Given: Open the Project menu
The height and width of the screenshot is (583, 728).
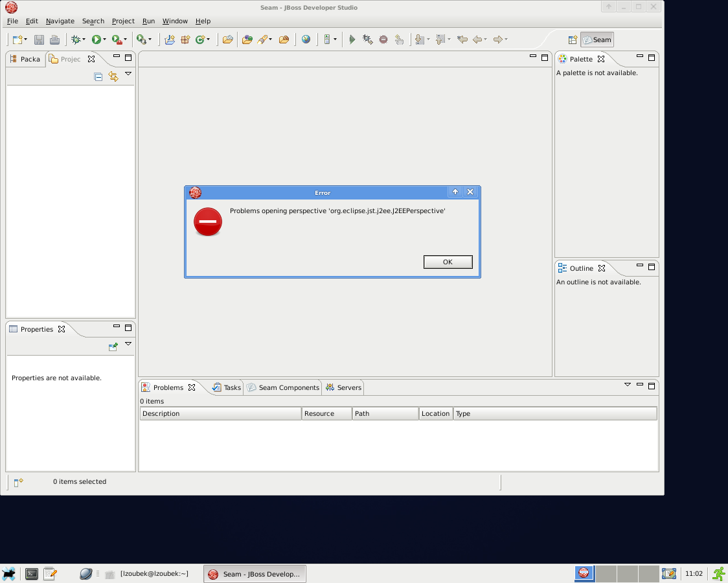Looking at the screenshot, I should 123,21.
